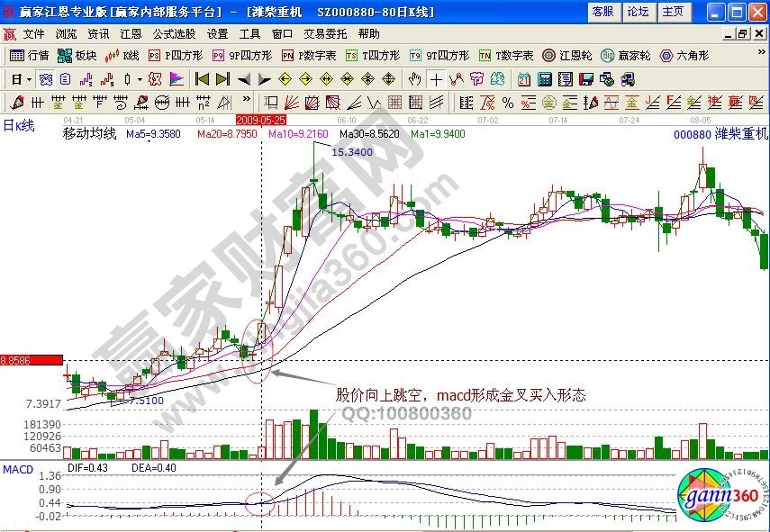
Task: Click the 客服 button
Action: coord(602,12)
